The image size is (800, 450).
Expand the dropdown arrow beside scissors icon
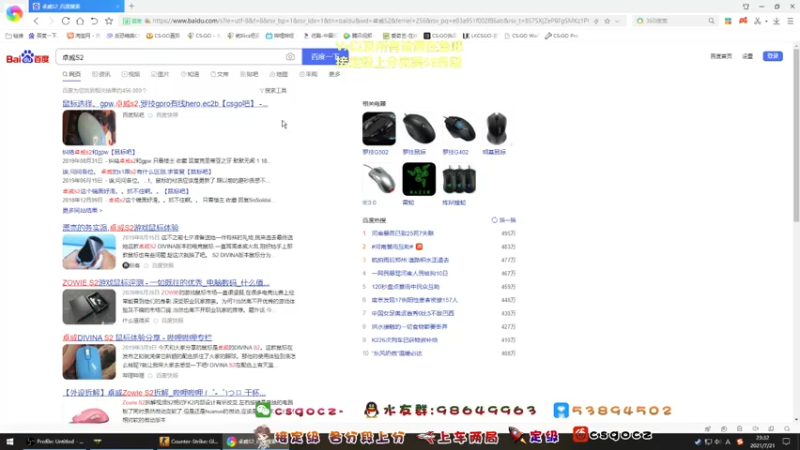click(x=766, y=21)
